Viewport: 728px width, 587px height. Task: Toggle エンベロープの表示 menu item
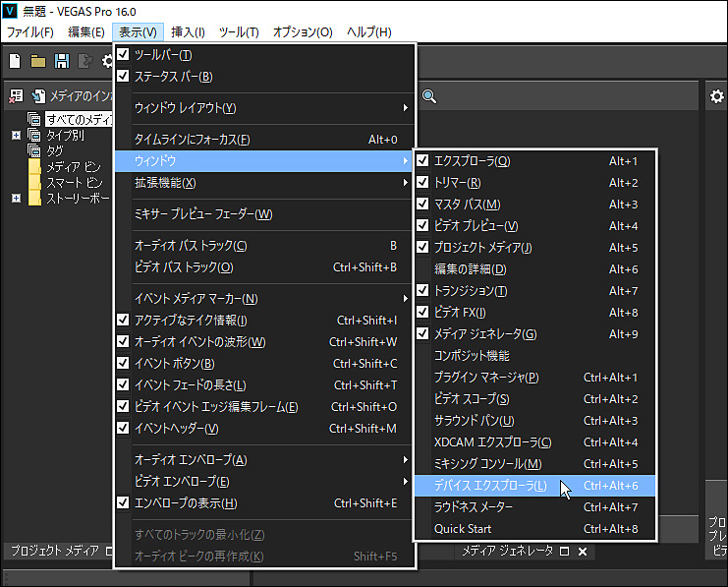point(263,503)
